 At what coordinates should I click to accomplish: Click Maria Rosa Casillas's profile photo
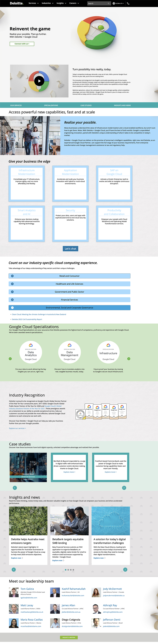(14, 623)
